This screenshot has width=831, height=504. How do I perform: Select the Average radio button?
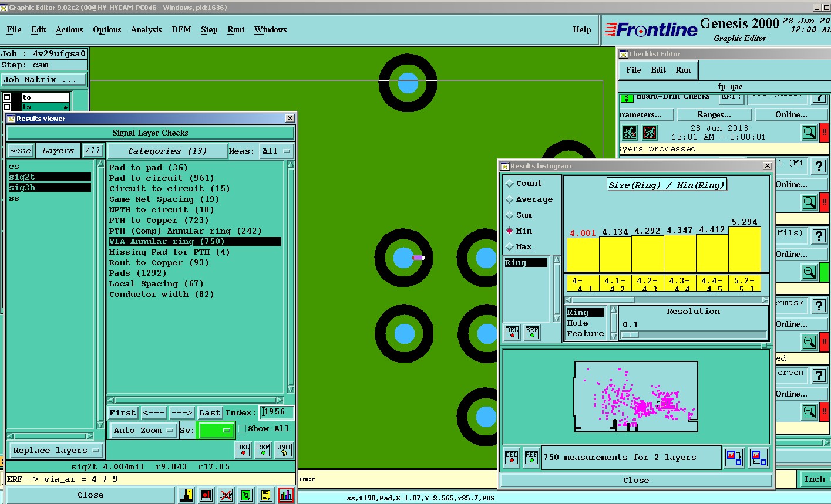coord(510,199)
